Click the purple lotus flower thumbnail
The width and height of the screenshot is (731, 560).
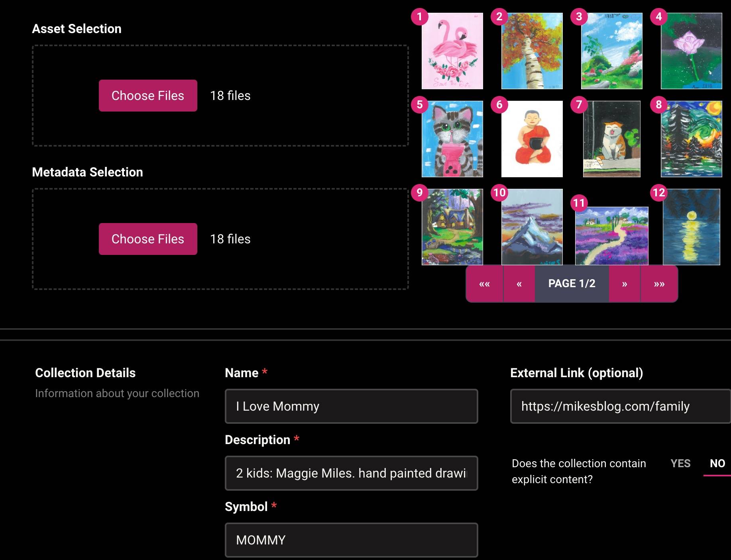(691, 51)
